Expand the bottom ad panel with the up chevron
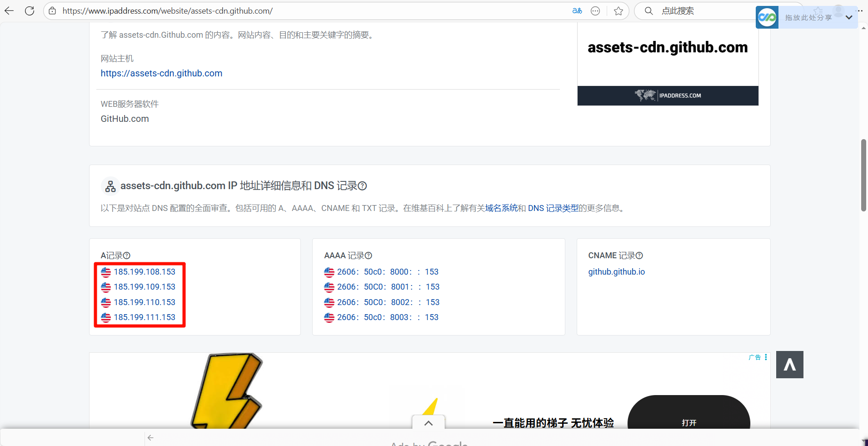 [429, 423]
